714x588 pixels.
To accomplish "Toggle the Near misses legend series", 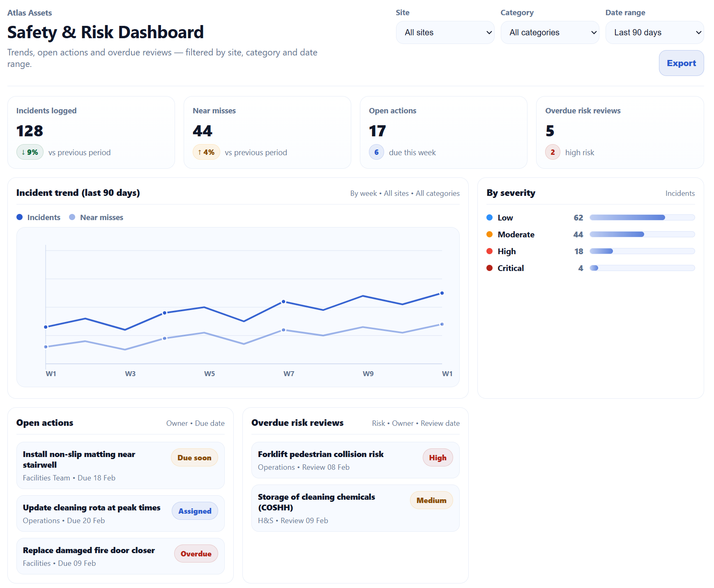I will (x=96, y=217).
